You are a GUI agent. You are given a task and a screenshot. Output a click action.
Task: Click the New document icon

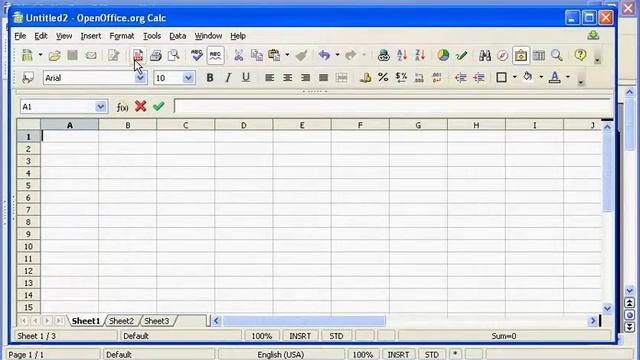pos(27,55)
